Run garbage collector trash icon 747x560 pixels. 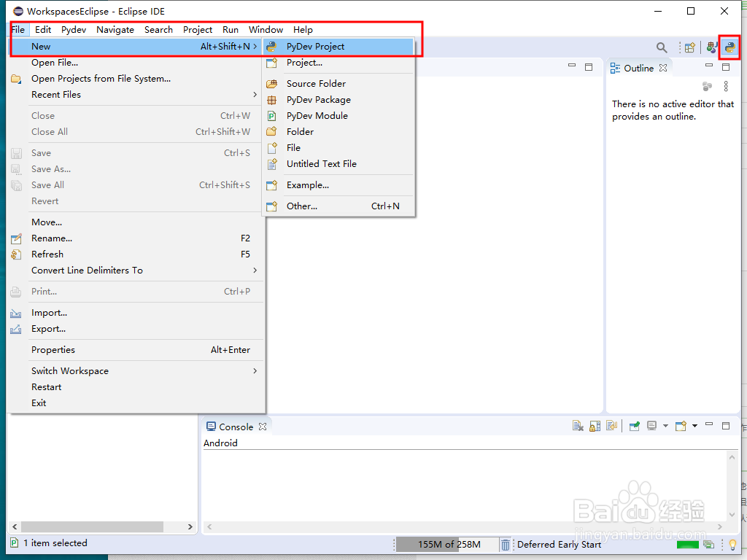coord(506,544)
